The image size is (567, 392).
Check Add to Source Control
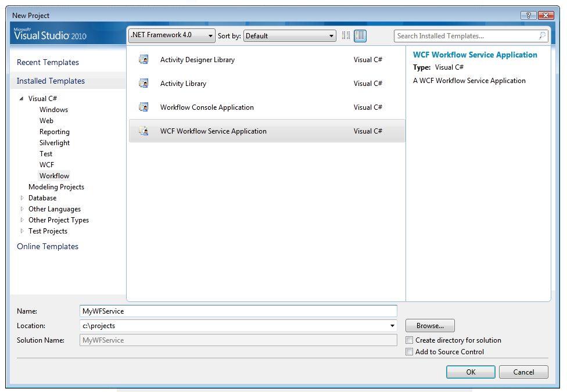point(410,351)
